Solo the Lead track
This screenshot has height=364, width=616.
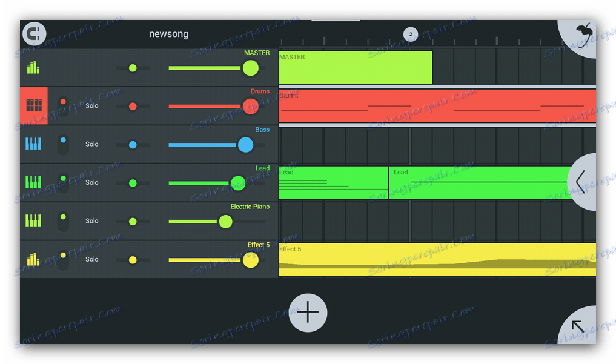pos(92,182)
